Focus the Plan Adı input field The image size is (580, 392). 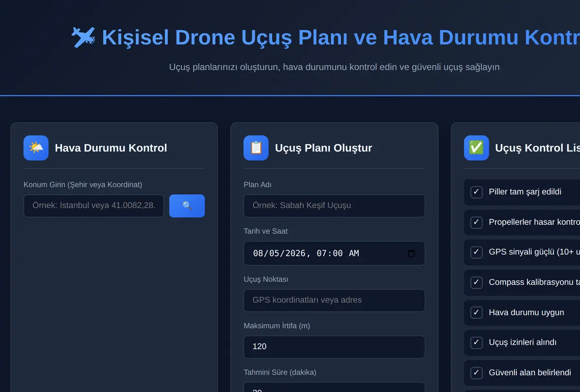334,206
